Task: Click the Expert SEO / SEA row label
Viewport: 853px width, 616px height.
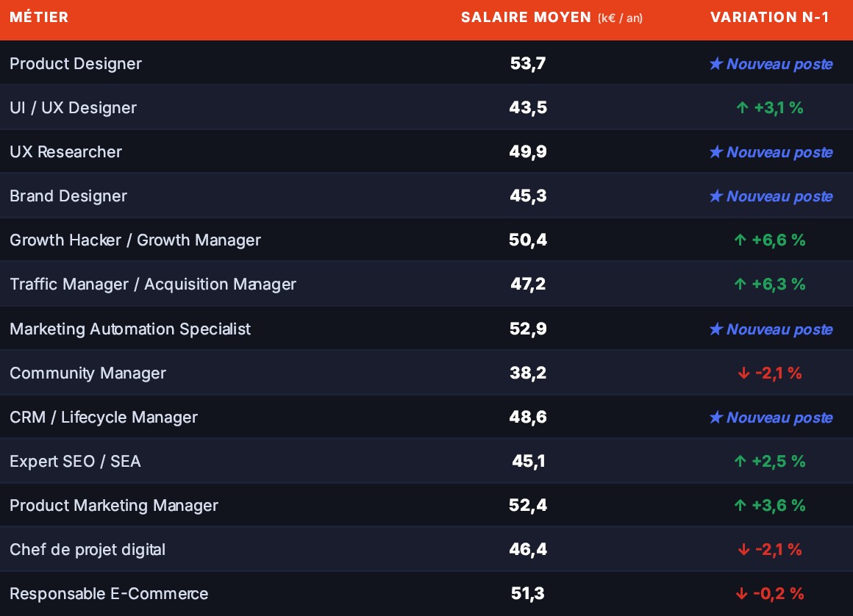Action: 75,461
